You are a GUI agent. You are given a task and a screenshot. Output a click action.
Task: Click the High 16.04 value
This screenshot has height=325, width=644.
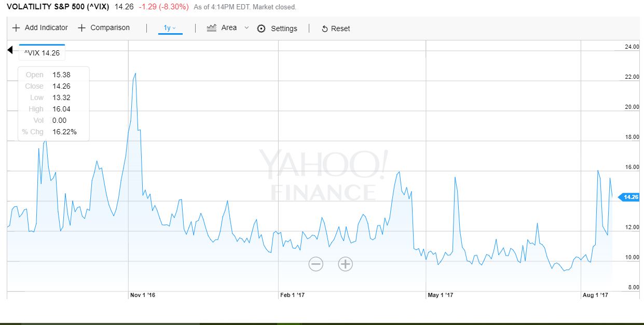pyautogui.click(x=61, y=109)
